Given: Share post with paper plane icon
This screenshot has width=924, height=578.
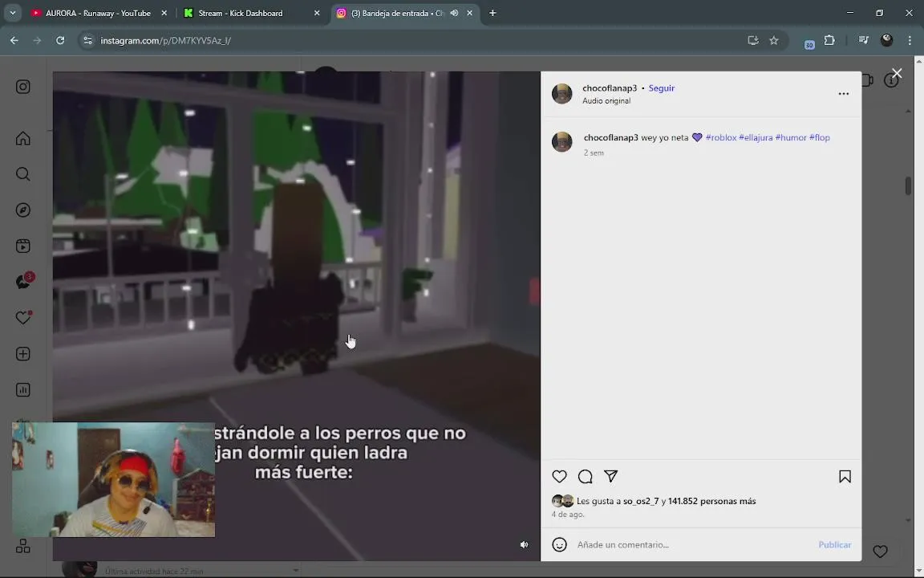Looking at the screenshot, I should pos(611,476).
